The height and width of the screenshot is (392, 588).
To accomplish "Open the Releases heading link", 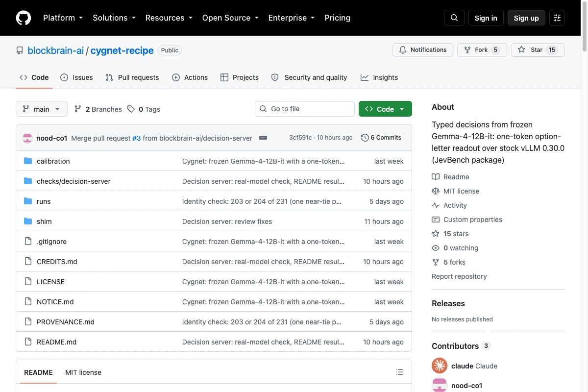I will coord(448,303).
